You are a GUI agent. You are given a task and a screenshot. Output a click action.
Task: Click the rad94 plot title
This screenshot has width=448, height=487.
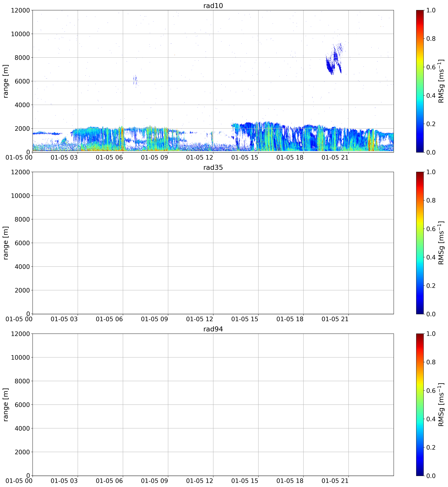[213, 329]
